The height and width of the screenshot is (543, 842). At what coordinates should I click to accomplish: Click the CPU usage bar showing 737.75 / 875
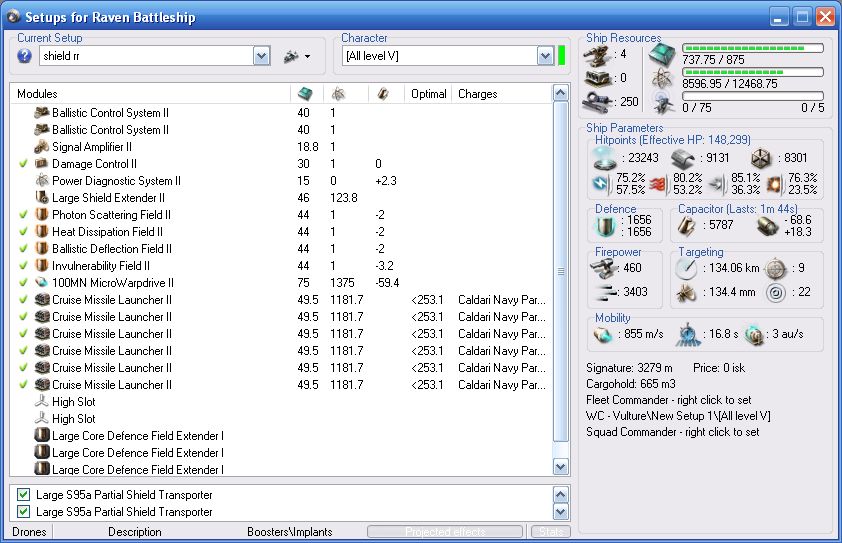[752, 48]
